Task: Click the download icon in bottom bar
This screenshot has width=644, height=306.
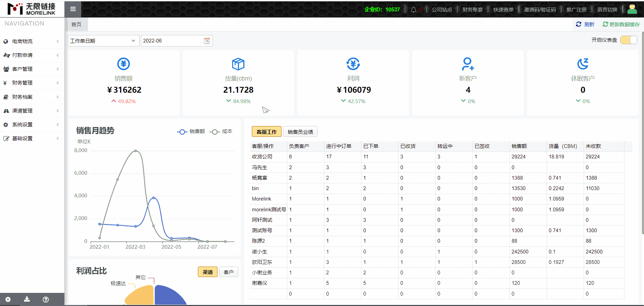Action: [x=27, y=299]
